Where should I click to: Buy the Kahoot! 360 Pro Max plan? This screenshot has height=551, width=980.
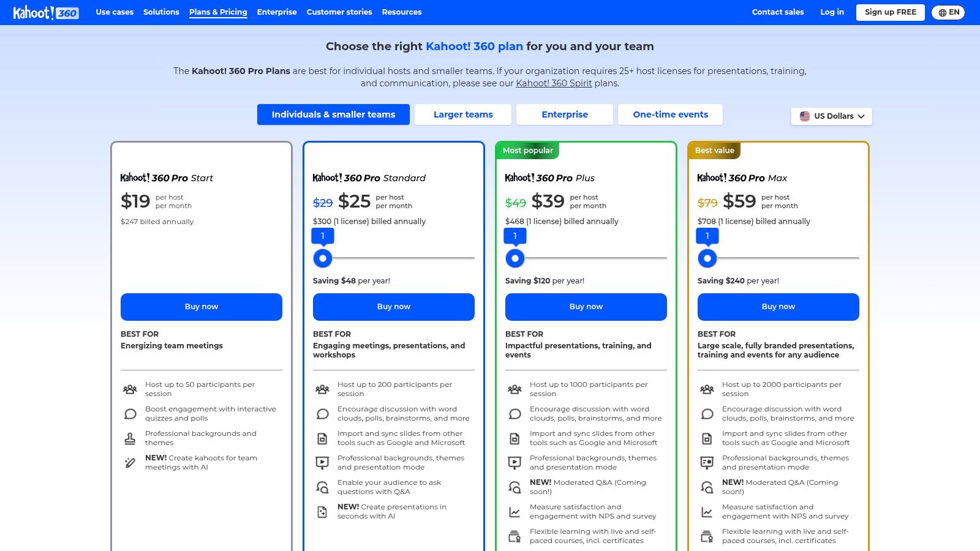point(778,307)
